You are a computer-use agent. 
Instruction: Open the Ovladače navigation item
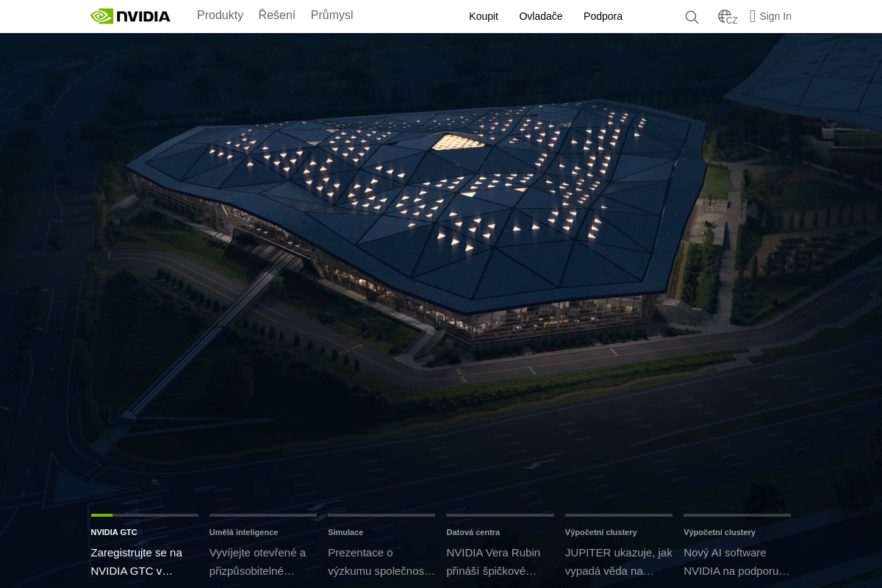point(541,16)
